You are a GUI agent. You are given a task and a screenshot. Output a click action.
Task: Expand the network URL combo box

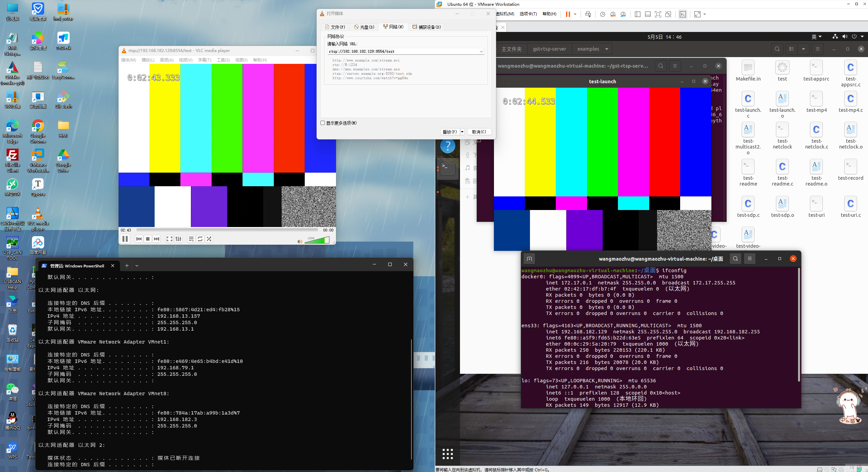click(481, 52)
